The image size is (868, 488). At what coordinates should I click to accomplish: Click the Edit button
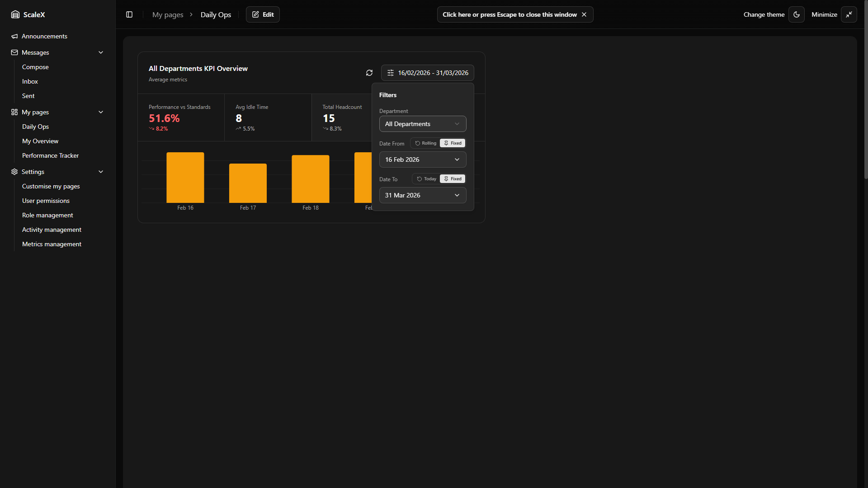tap(263, 14)
